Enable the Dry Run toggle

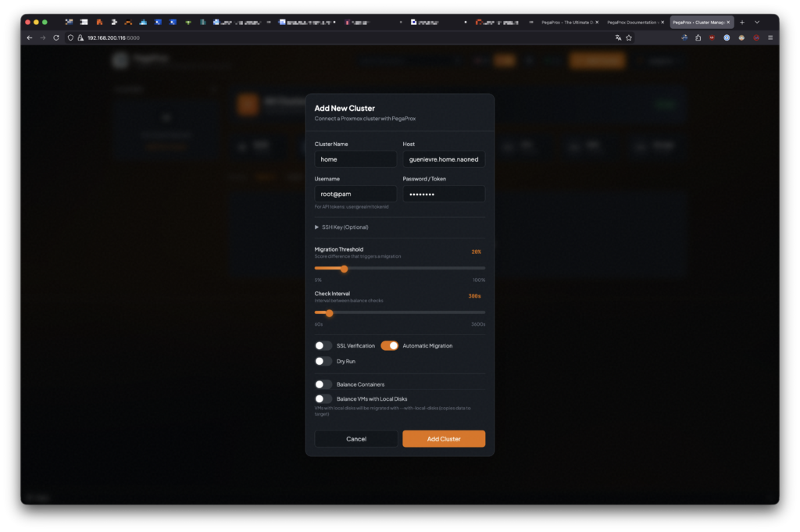(x=323, y=361)
